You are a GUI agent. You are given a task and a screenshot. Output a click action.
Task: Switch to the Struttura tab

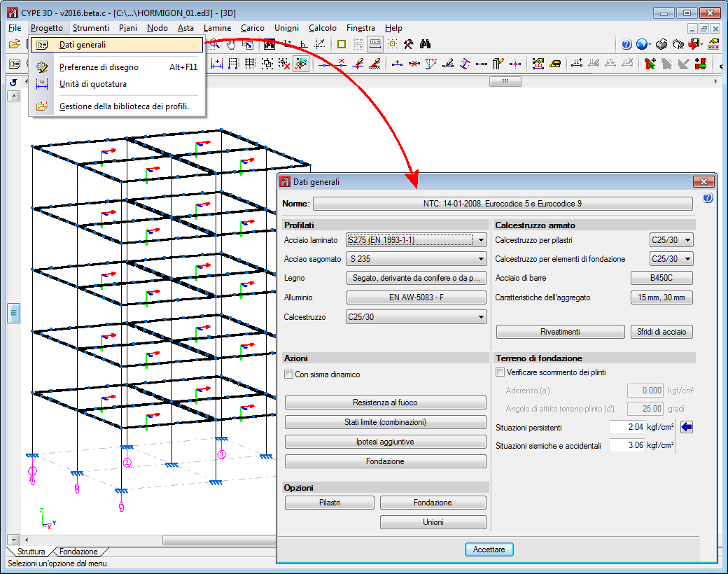(31, 552)
